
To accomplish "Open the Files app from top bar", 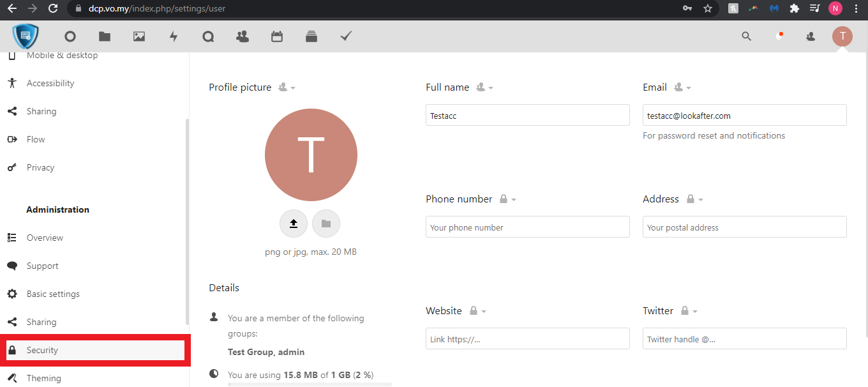I will [105, 36].
